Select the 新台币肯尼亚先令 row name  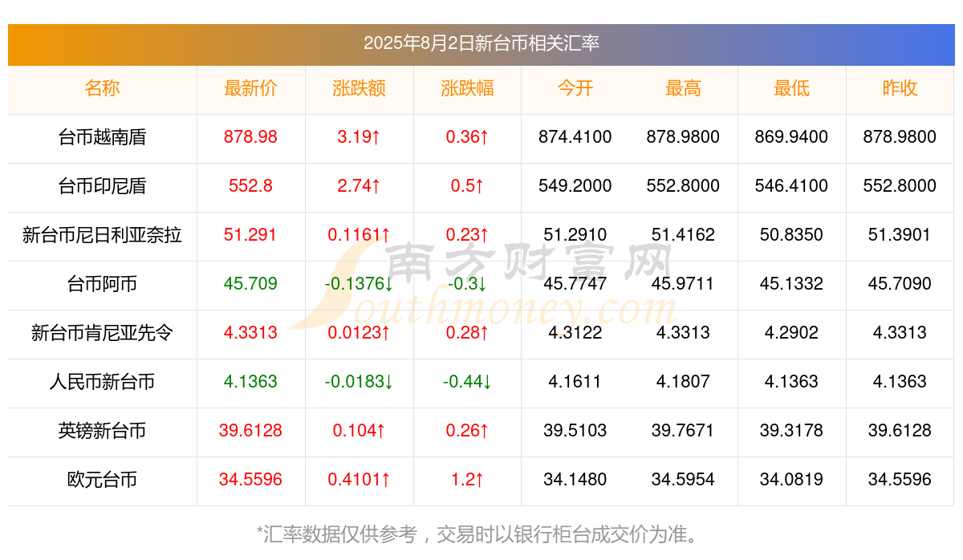click(102, 333)
